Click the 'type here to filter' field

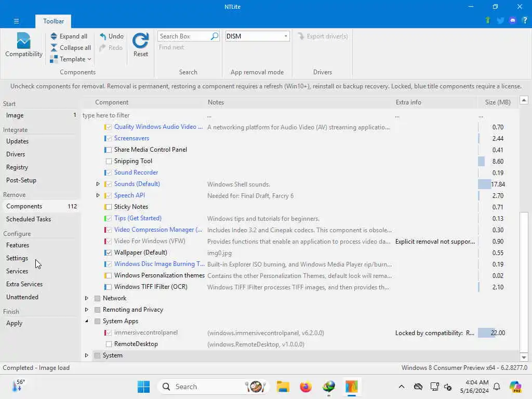(x=143, y=115)
